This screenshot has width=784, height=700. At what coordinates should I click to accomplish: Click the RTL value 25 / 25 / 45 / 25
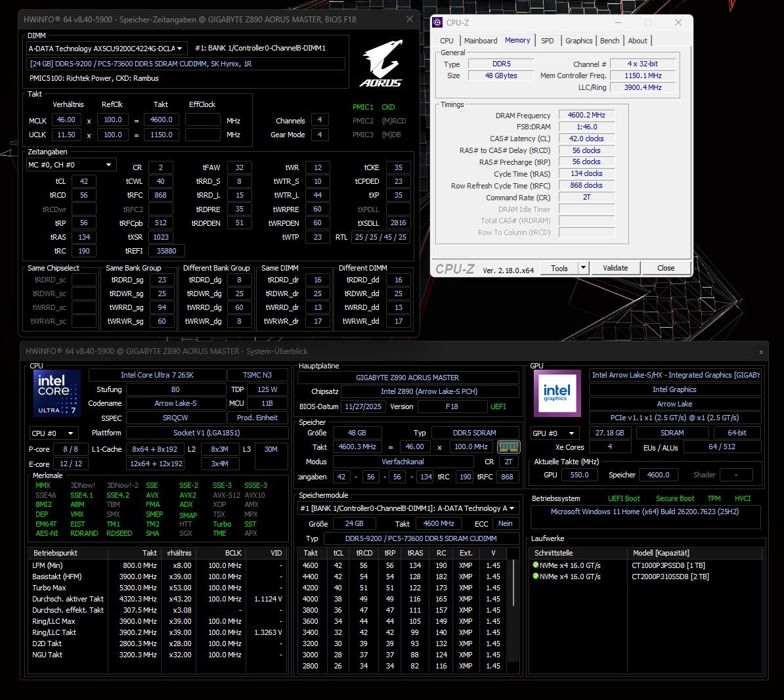[x=381, y=237]
